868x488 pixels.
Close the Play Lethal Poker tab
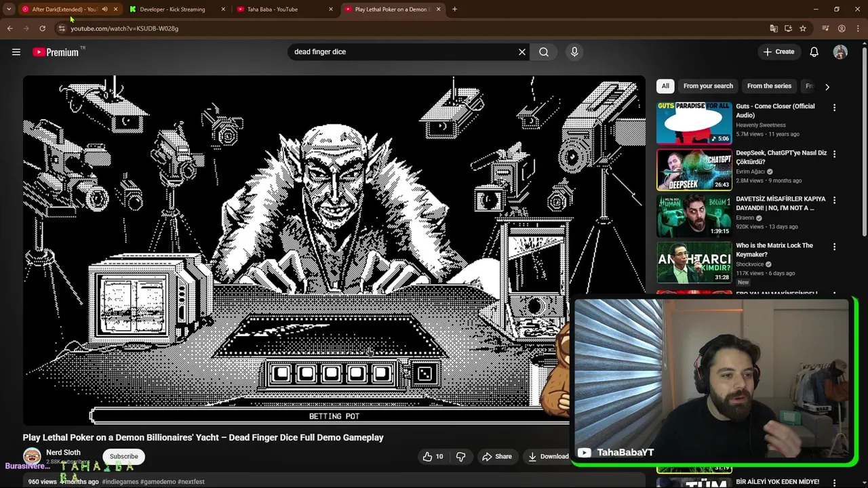(x=438, y=9)
